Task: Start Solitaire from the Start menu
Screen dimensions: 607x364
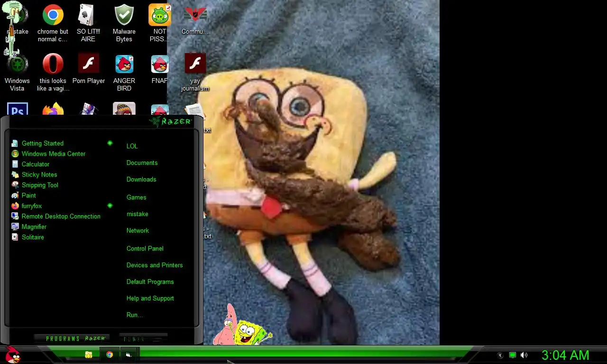Action: (x=33, y=237)
